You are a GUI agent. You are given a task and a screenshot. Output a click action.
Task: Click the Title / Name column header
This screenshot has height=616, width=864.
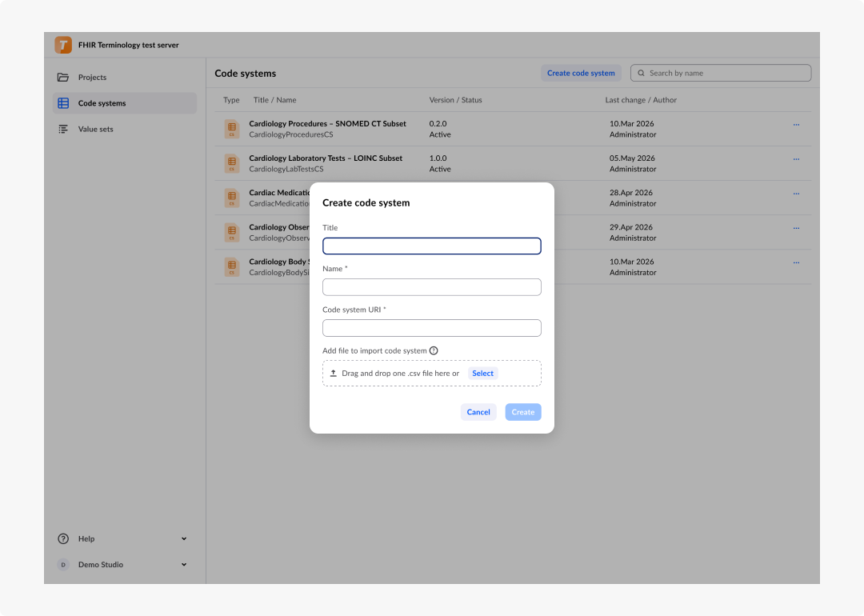(274, 100)
